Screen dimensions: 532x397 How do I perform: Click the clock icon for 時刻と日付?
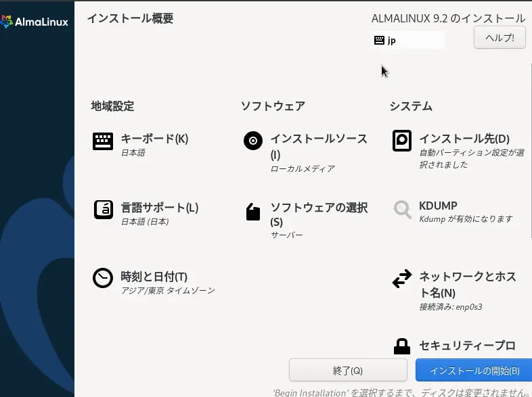click(103, 278)
